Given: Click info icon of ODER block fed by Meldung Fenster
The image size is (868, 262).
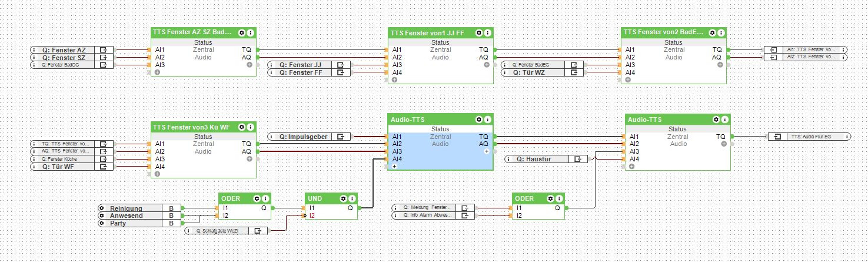Looking at the screenshot, I should 558,198.
